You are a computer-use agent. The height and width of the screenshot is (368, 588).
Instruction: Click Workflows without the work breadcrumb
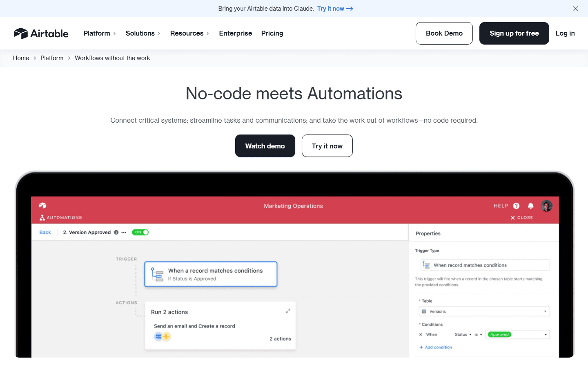[x=112, y=58]
